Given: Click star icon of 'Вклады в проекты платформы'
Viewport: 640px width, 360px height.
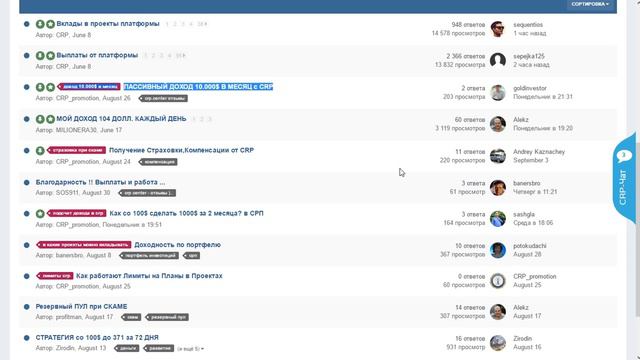Looking at the screenshot, I should pyautogui.click(x=50, y=24).
